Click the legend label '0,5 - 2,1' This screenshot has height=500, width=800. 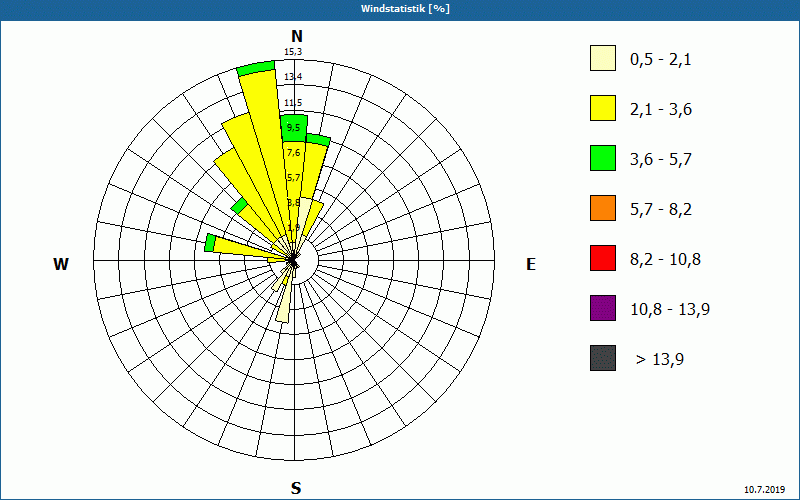[x=661, y=60]
